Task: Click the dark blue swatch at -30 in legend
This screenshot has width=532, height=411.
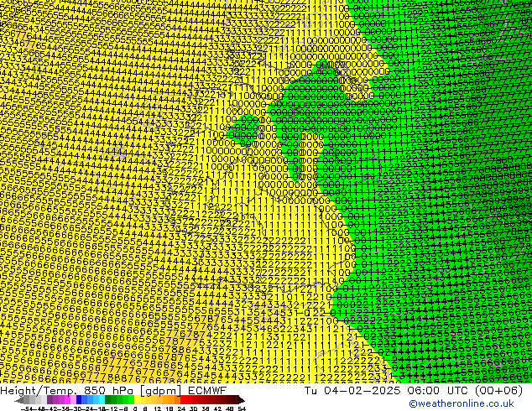Action: pos(79,399)
